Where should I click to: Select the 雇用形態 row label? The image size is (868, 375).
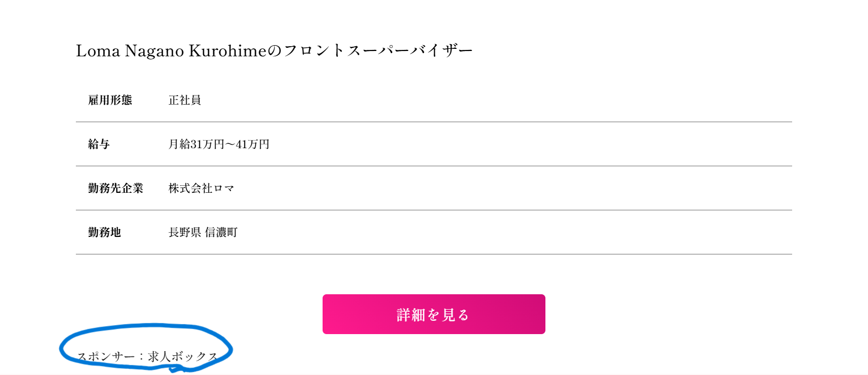pos(110,100)
